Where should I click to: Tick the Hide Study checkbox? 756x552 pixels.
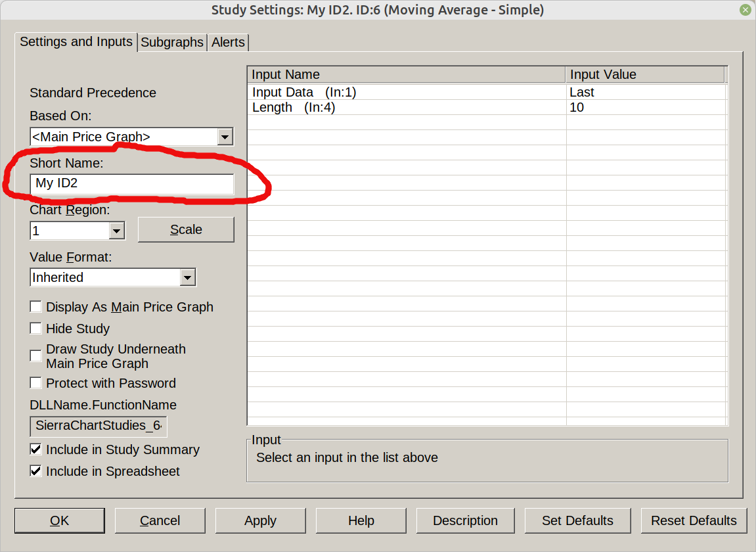coord(35,329)
